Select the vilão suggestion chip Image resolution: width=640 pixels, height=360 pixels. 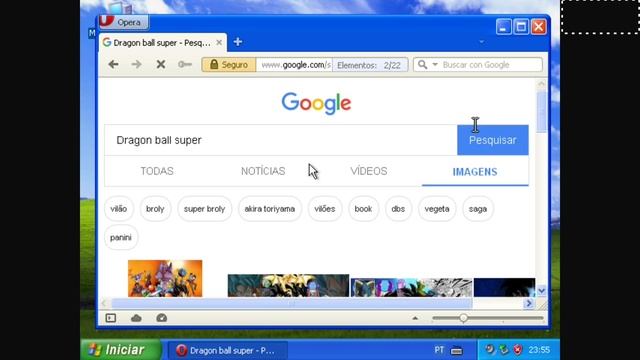(119, 209)
